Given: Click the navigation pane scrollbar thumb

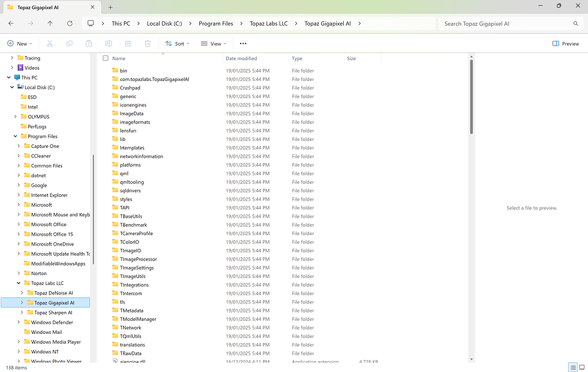Looking at the screenshot, I should click(x=93, y=210).
